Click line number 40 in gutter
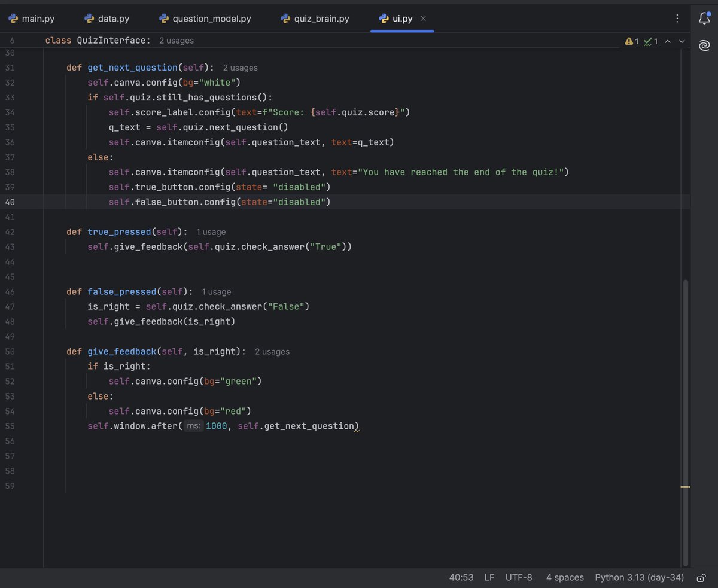This screenshot has height=588, width=718. click(x=10, y=202)
